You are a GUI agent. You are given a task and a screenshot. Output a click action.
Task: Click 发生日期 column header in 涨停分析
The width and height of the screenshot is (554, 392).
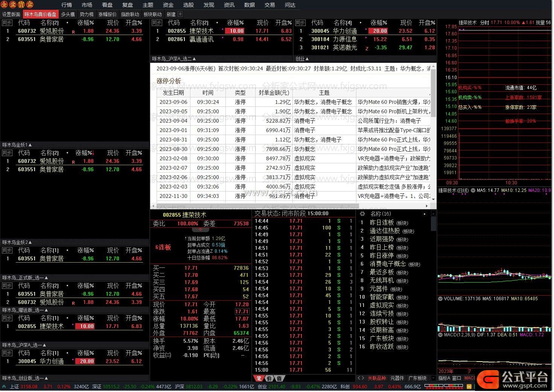(x=174, y=93)
